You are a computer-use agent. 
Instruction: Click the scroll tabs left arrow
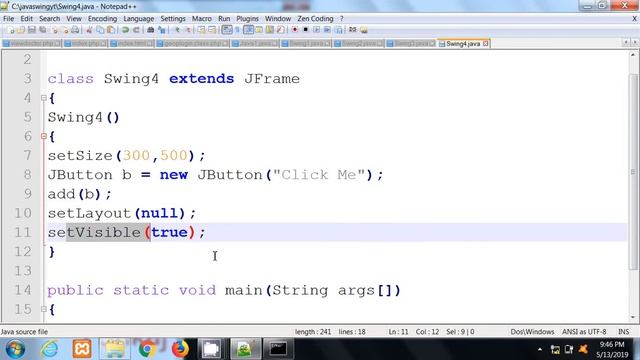pos(626,43)
